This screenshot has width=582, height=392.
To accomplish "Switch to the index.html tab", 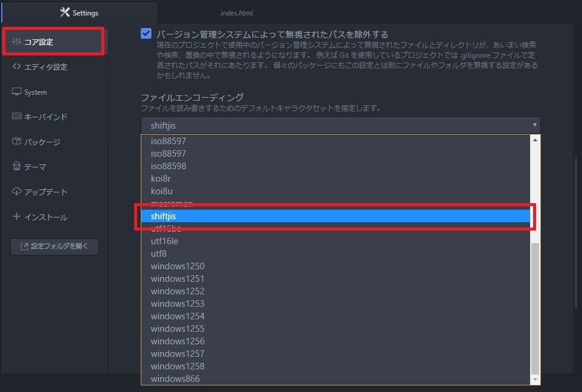I will click(237, 12).
